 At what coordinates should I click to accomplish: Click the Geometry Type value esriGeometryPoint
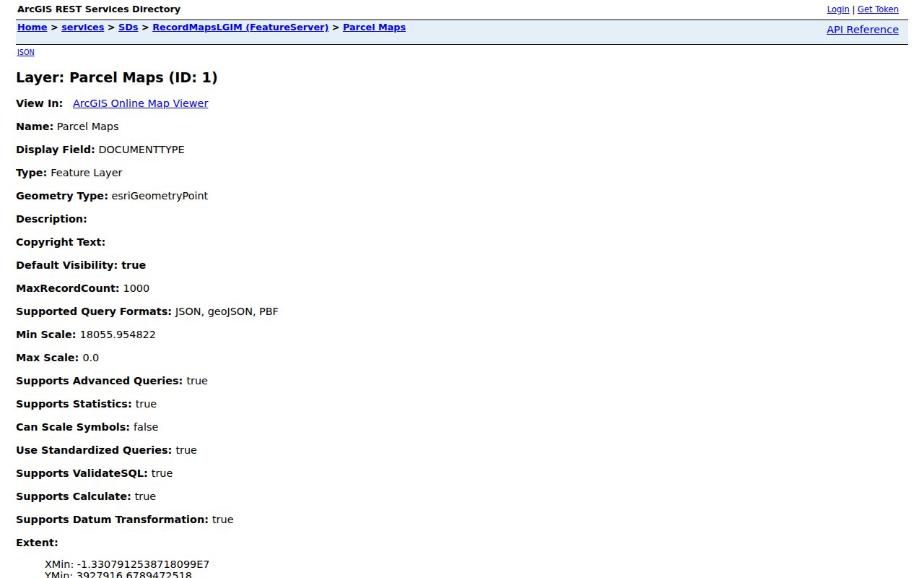click(160, 196)
